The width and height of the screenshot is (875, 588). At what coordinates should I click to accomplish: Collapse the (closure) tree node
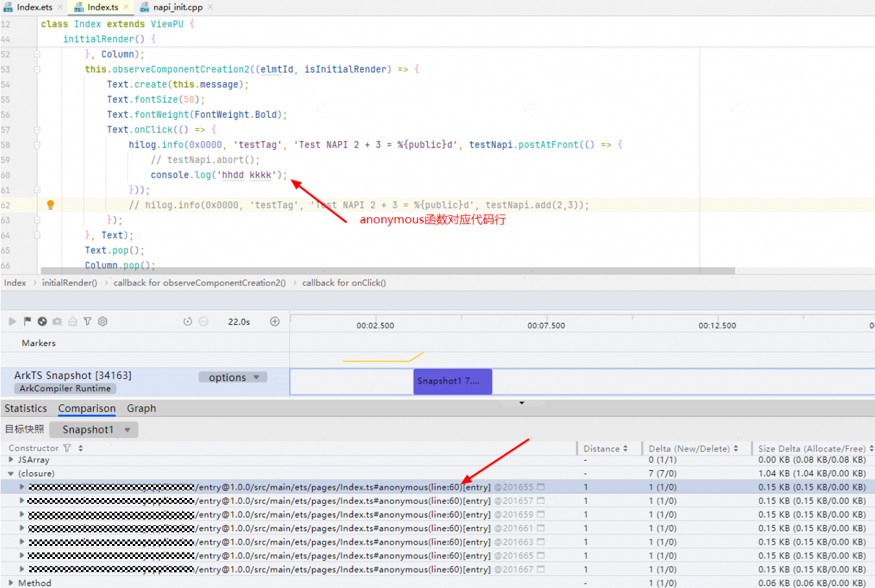(x=10, y=474)
